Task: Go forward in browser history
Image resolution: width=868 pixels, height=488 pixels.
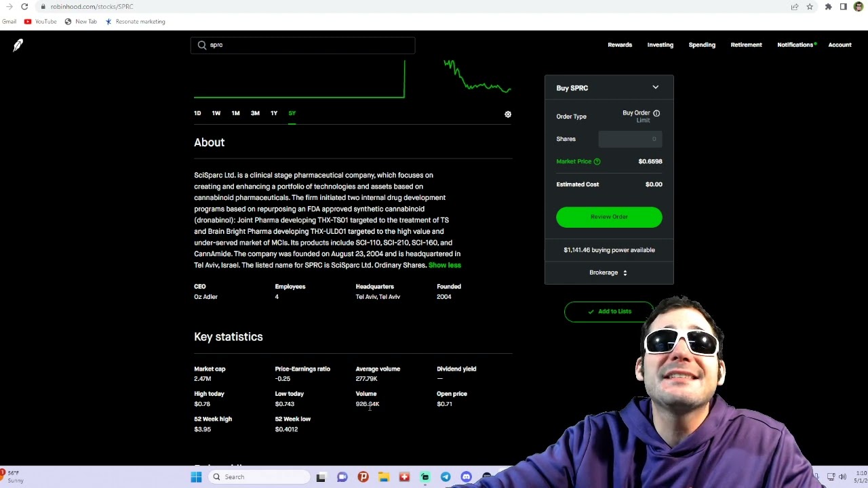Action: (9, 7)
